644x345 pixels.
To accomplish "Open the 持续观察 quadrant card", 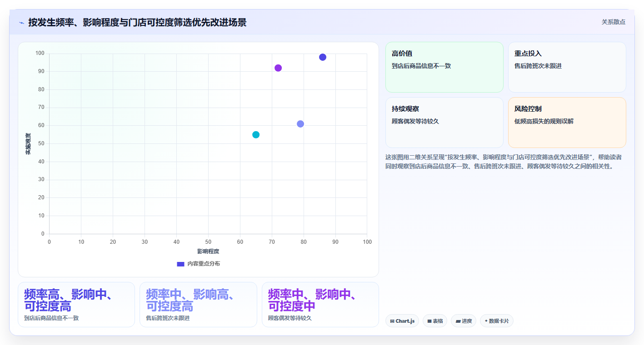I will 444,123.
